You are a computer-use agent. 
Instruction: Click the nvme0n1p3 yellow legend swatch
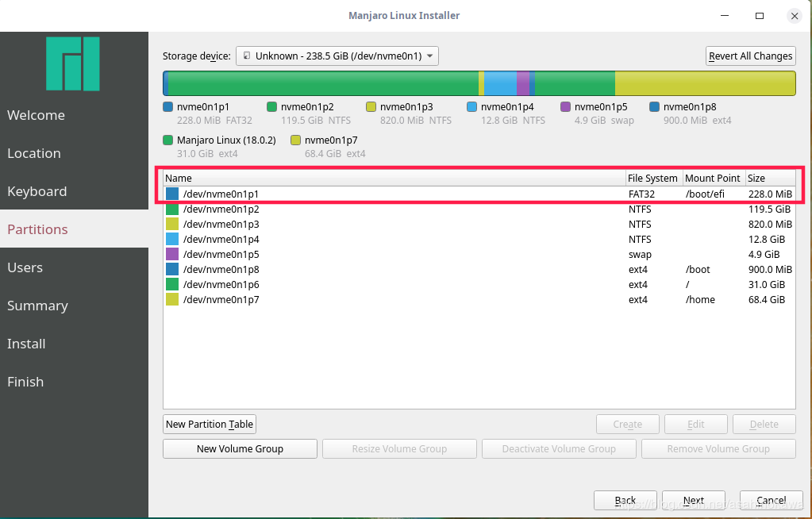[371, 106]
